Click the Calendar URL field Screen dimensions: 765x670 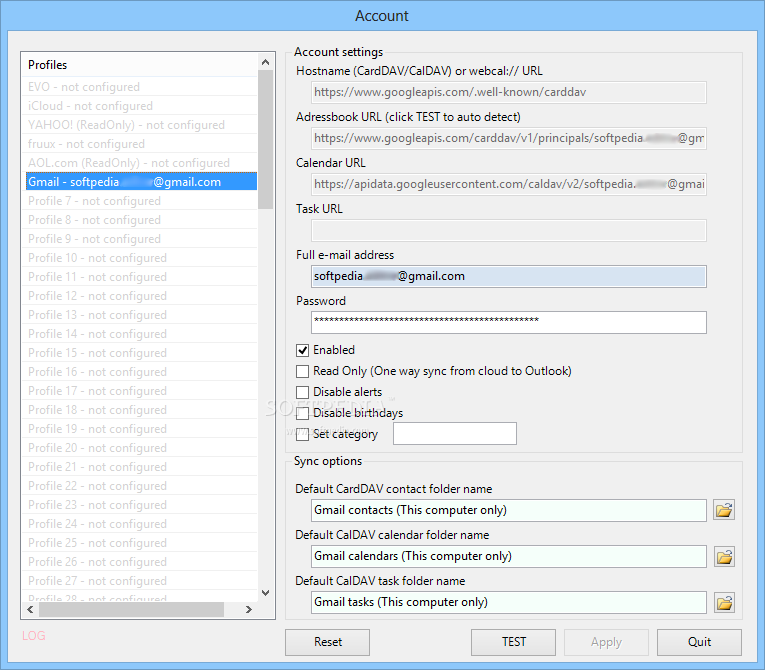coord(509,184)
